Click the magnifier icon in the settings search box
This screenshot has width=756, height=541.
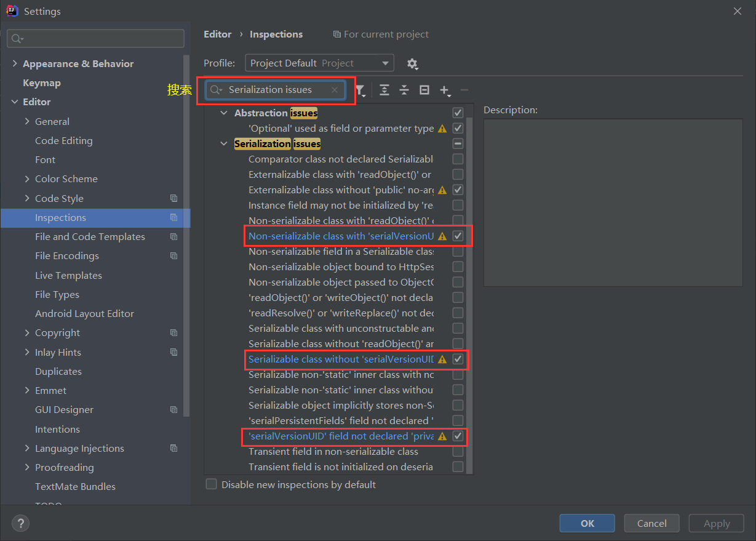click(x=17, y=39)
